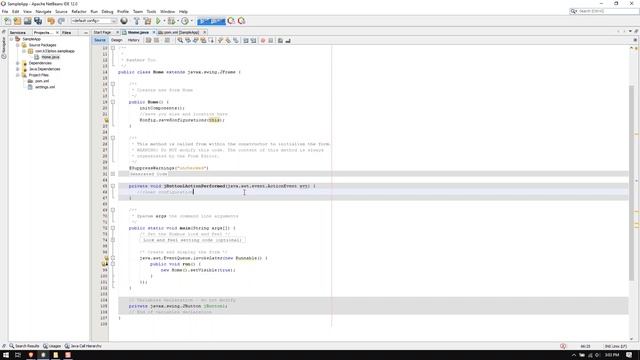Open the File menu
Screen dimensions: 640x360
(5, 11)
